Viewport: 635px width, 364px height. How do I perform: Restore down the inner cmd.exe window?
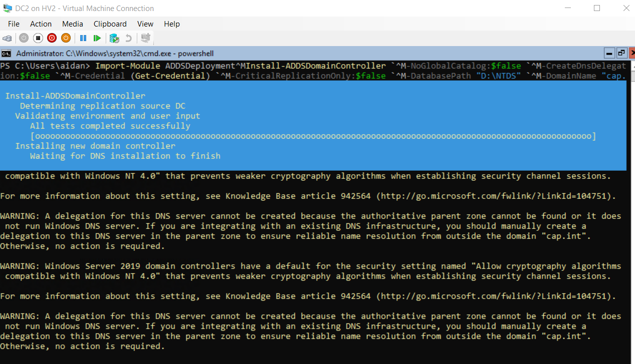621,53
